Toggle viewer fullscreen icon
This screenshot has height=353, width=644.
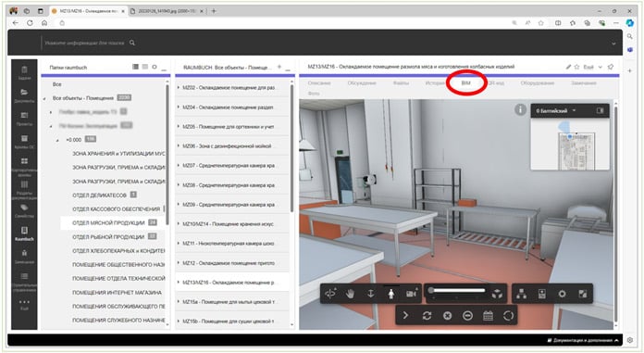point(582,294)
